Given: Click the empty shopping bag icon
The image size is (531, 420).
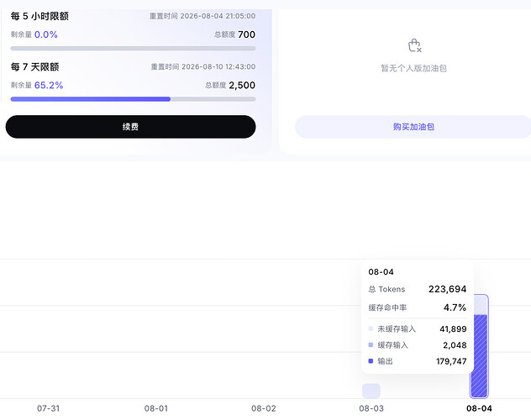Looking at the screenshot, I should point(414,45).
